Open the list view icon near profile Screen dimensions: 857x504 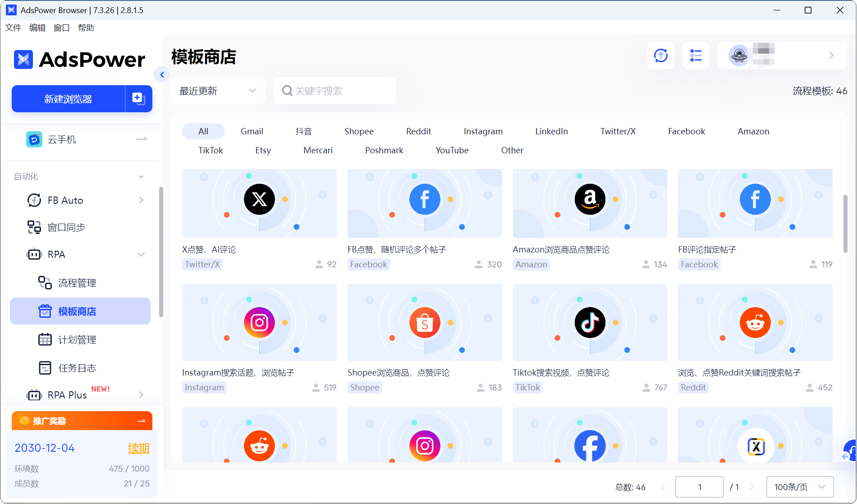point(696,55)
